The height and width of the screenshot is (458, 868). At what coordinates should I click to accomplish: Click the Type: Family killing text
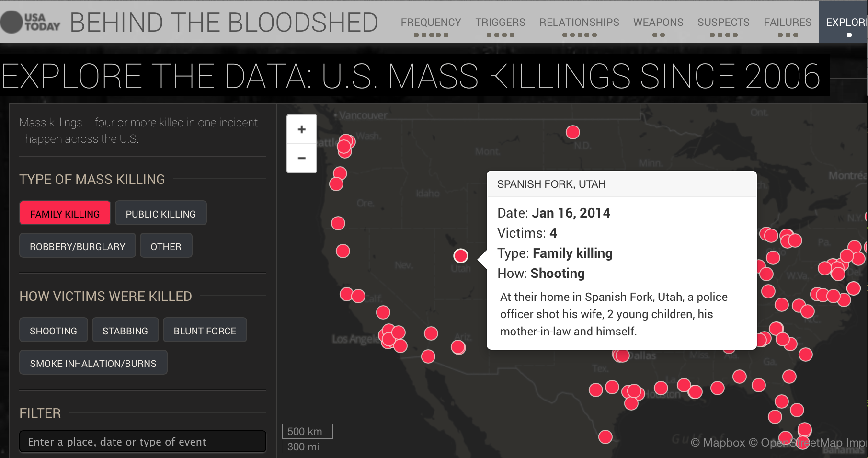(555, 253)
